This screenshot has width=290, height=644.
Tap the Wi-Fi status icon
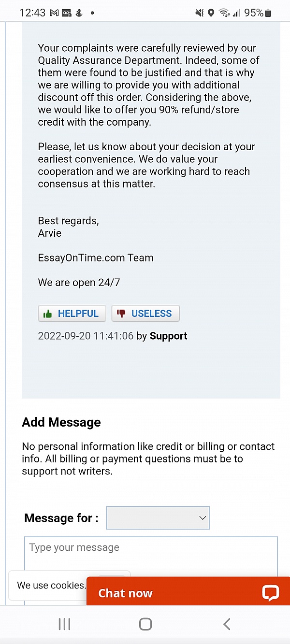tap(223, 13)
